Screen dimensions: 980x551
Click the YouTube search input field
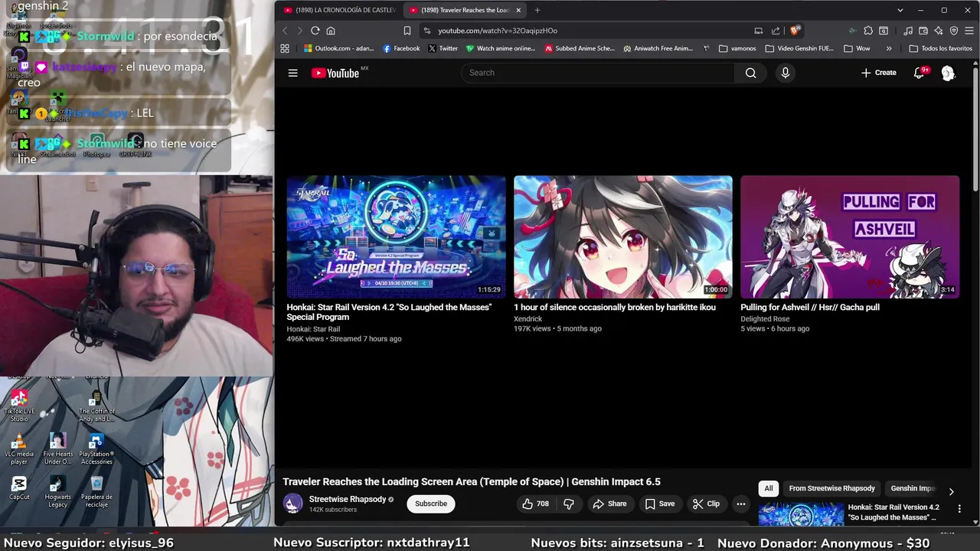point(598,73)
